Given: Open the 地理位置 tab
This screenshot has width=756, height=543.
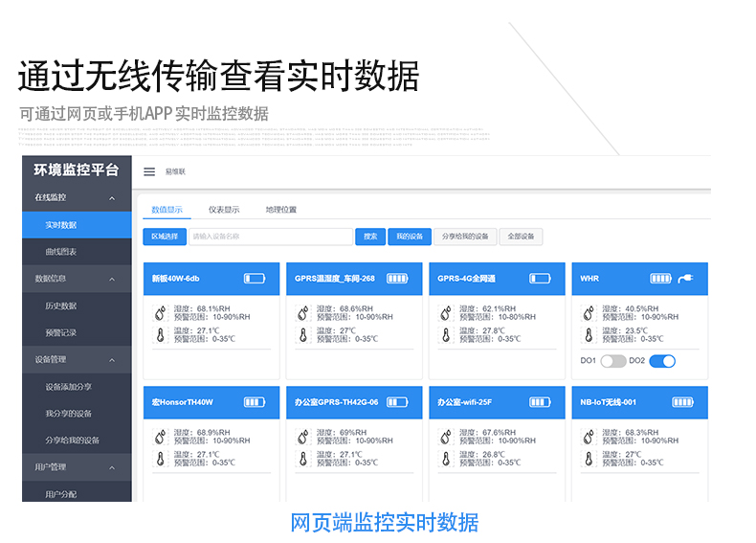Looking at the screenshot, I should pyautogui.click(x=281, y=210).
